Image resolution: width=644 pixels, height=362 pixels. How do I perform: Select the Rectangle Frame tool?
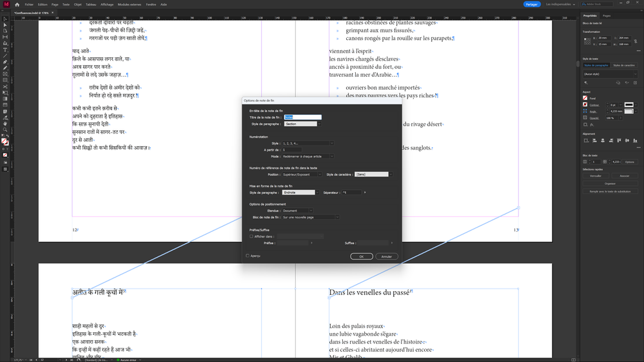5,74
